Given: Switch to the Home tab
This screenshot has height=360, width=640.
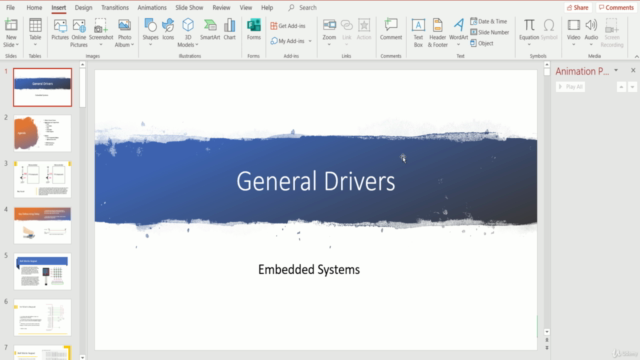Looking at the screenshot, I should (34, 7).
